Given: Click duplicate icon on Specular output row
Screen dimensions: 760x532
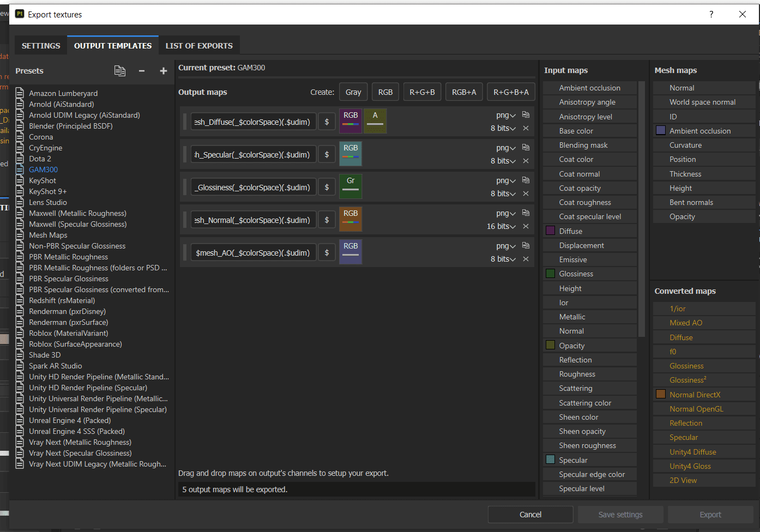Looking at the screenshot, I should click(526, 148).
